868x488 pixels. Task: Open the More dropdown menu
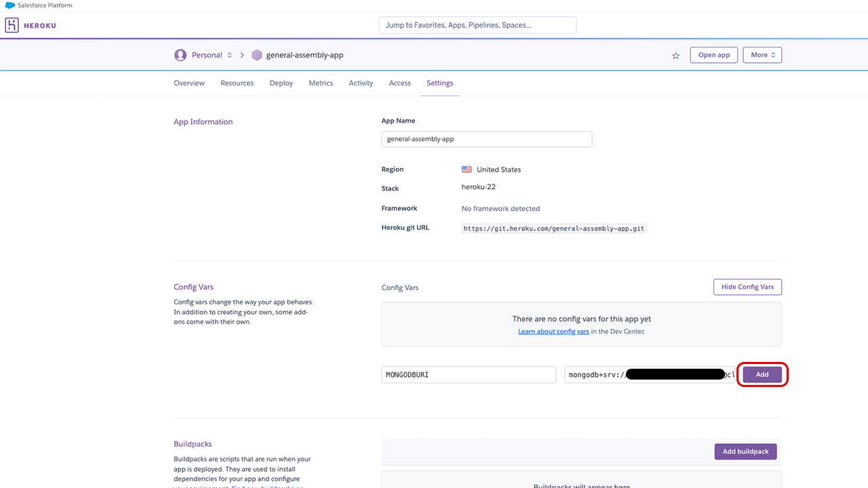762,55
